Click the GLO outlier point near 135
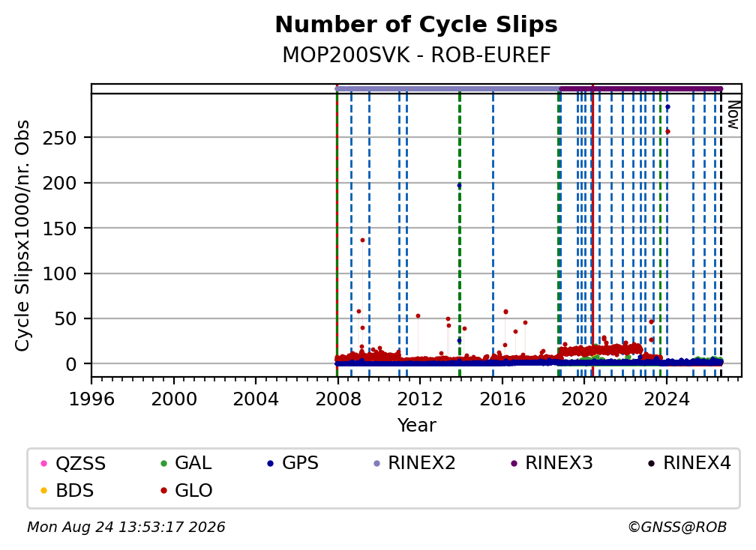756x550 pixels. point(362,241)
